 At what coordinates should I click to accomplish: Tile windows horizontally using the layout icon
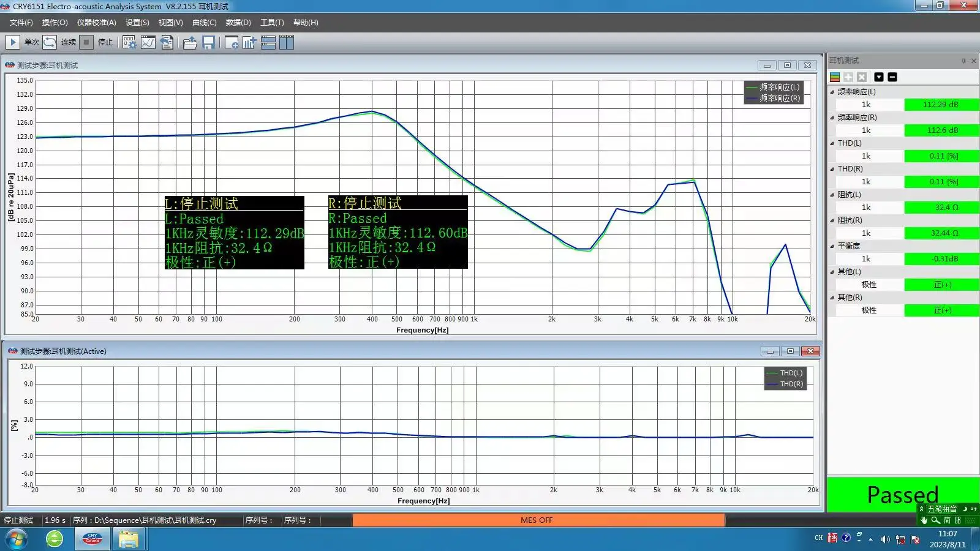click(x=268, y=42)
